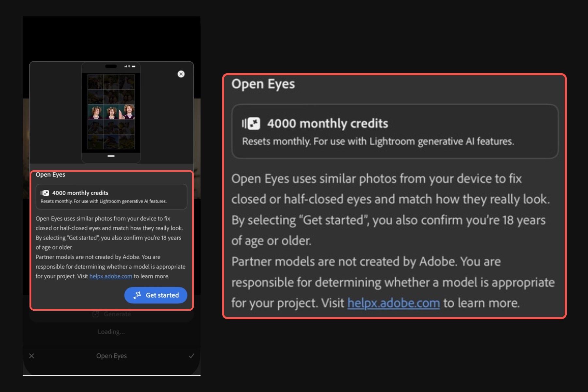
Task: Select the photo grid preview thumbnail
Action: (111, 111)
